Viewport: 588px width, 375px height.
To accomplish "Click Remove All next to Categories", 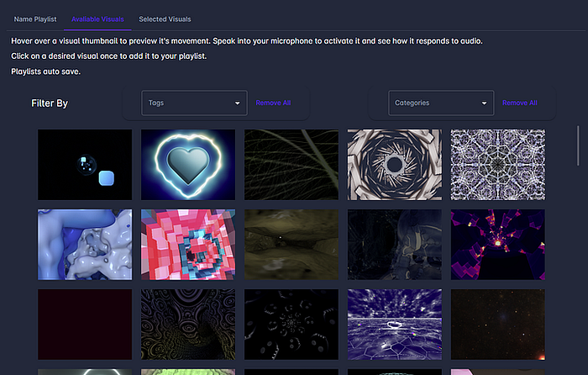I will click(x=520, y=103).
